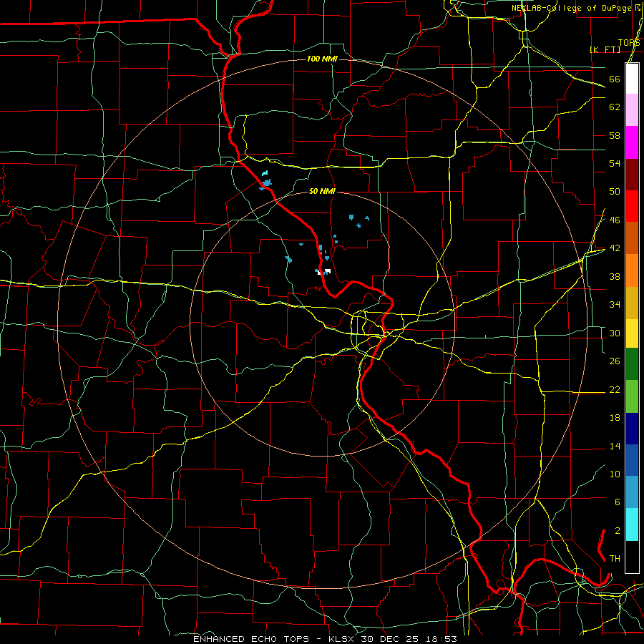The height and width of the screenshot is (644, 644).
Task: Click the dark green legend swatch
Action: click(x=632, y=364)
